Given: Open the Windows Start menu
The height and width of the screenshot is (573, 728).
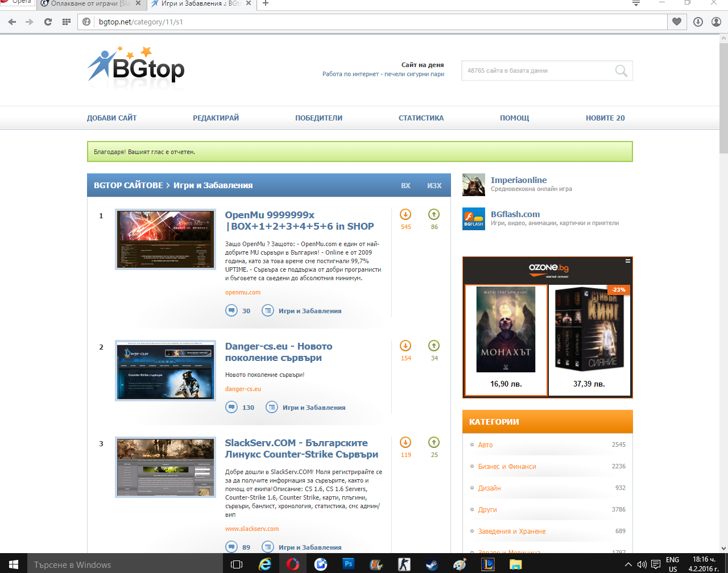Looking at the screenshot, I should point(14,564).
